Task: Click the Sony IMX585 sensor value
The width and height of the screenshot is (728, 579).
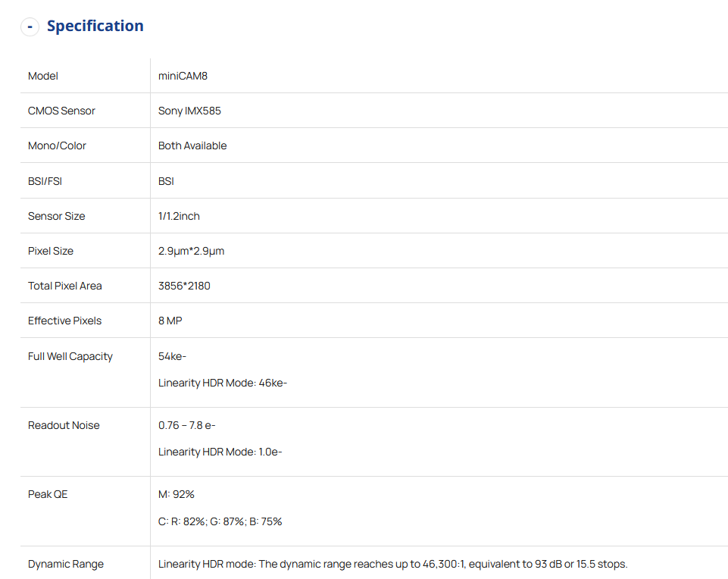Action: point(189,111)
